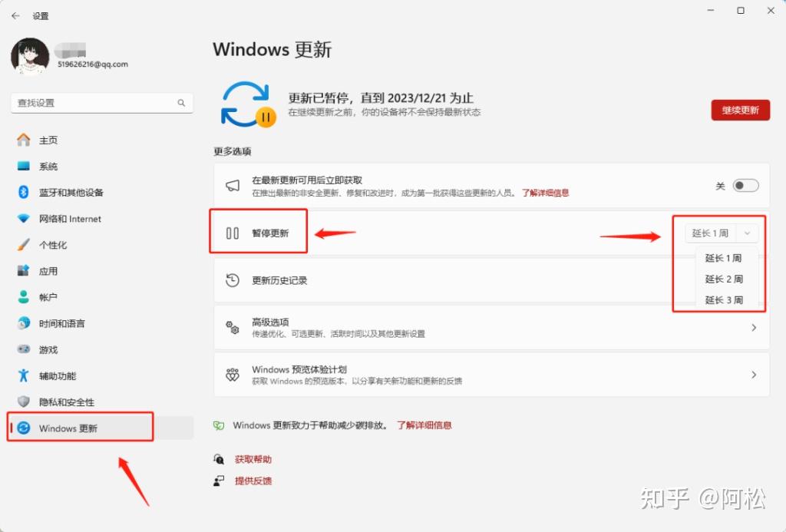The width and height of the screenshot is (786, 532).
Task: Choose 延长 3 周 from dropdown list
Action: coord(724,300)
